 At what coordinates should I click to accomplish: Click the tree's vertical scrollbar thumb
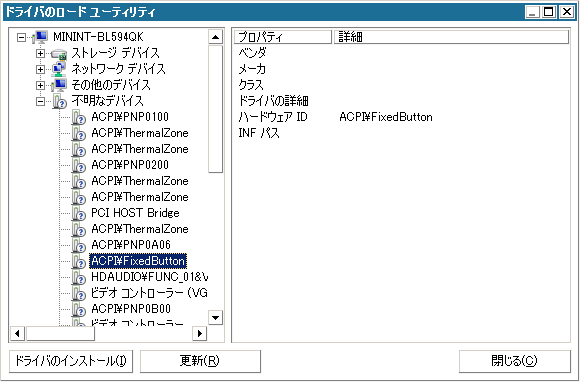point(215,109)
